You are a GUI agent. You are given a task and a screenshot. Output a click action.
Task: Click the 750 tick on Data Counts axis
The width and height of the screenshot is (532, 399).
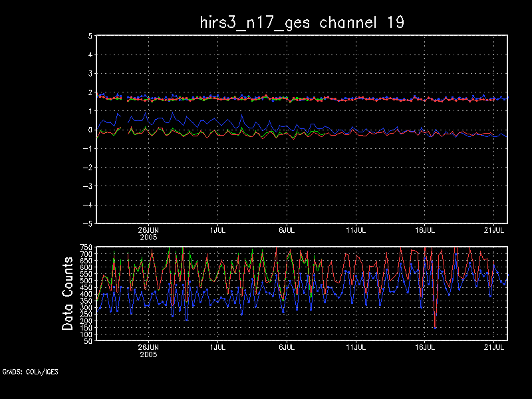coord(86,247)
